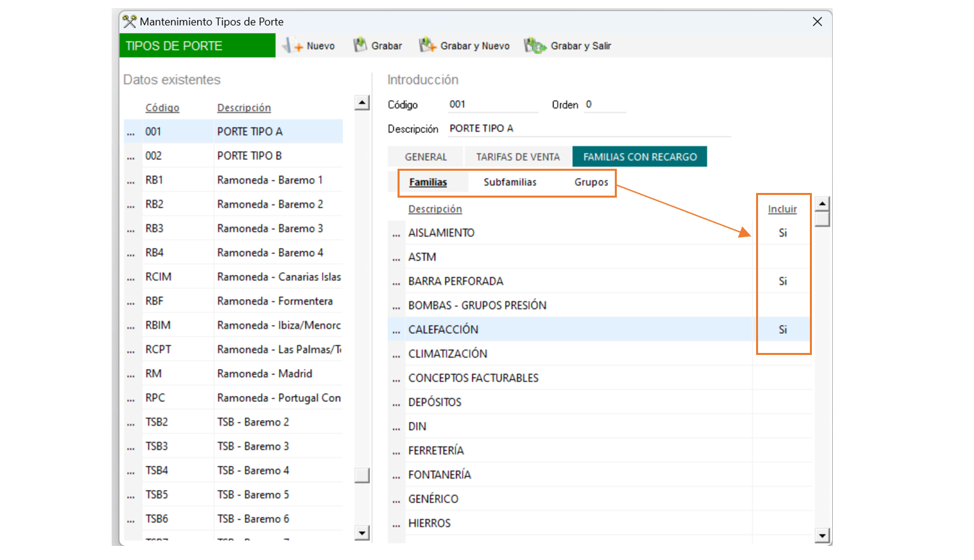This screenshot has width=974, height=560.
Task: Open the TARIFAS DE VENTA tab
Action: [518, 157]
